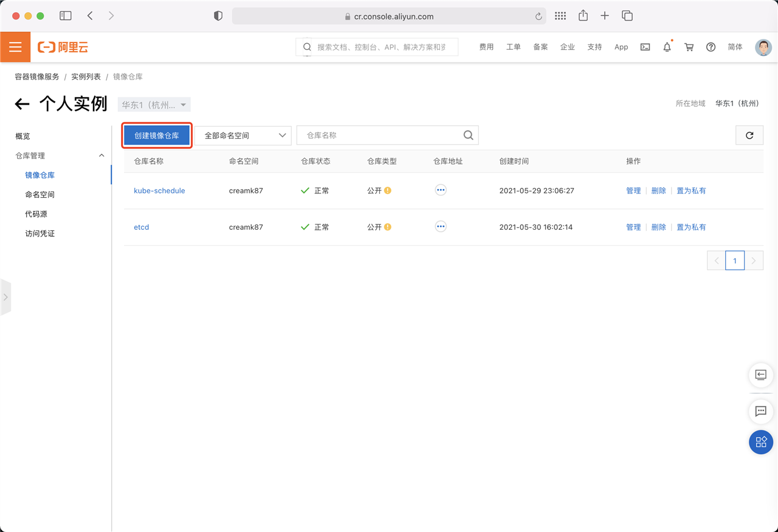Viewport: 778px width, 532px height.
Task: Open the help question mark icon
Action: click(711, 47)
